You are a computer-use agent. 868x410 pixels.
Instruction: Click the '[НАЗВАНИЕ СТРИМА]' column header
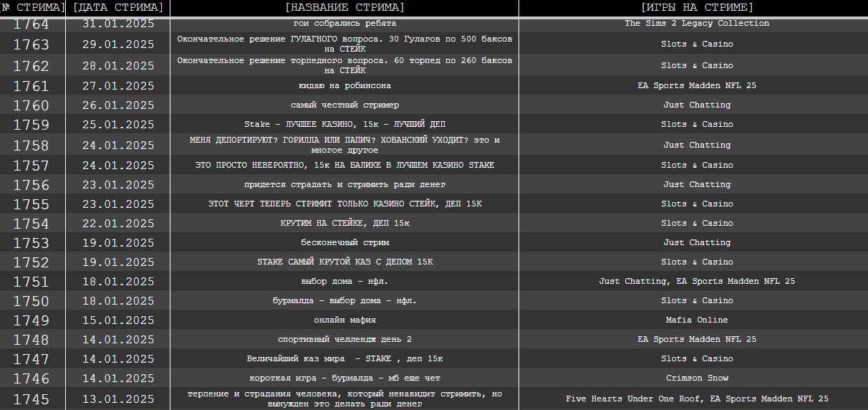(x=344, y=7)
